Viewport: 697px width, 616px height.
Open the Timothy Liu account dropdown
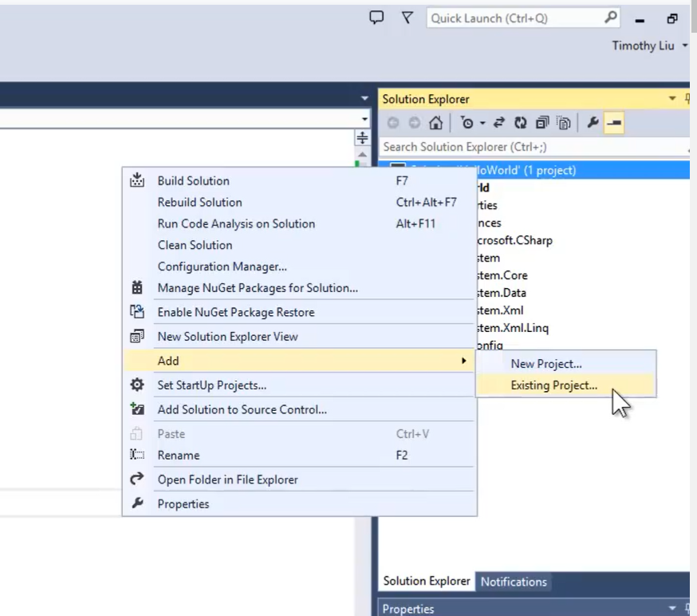[684, 45]
